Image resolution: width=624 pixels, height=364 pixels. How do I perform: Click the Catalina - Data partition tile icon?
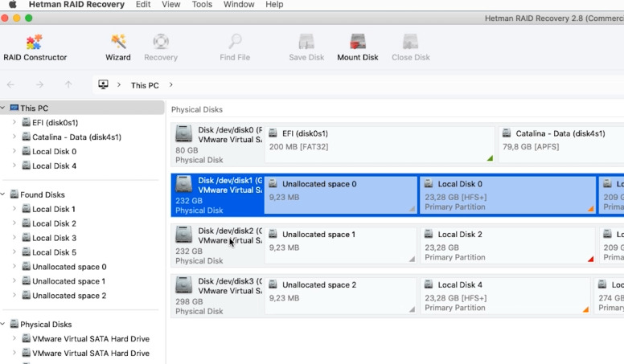tap(507, 133)
